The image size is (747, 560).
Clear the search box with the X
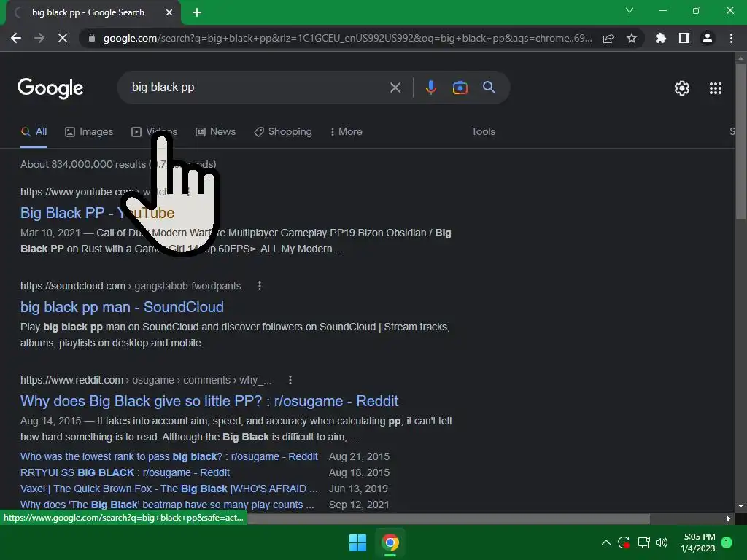point(395,87)
